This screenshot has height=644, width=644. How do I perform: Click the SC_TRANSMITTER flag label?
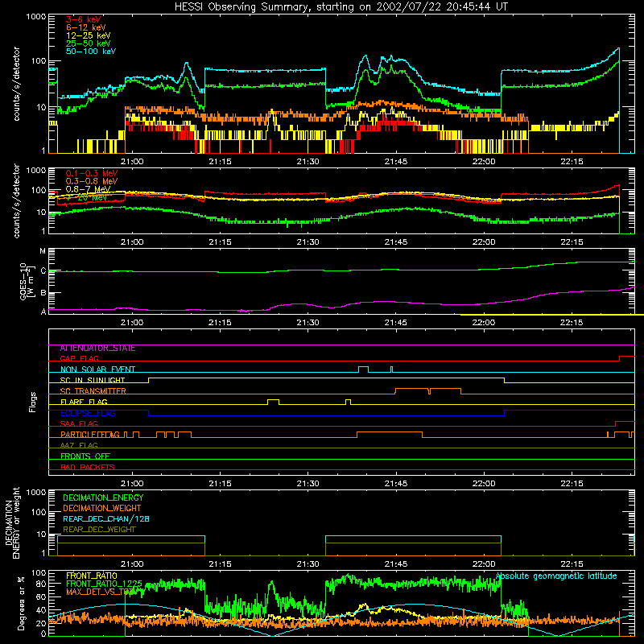click(93, 391)
